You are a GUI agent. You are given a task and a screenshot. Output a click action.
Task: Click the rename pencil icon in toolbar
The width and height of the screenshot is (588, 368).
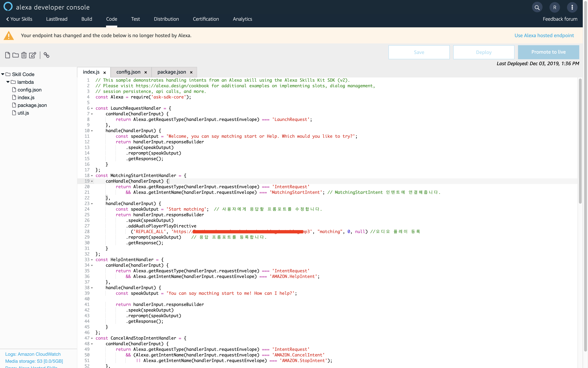click(x=32, y=55)
